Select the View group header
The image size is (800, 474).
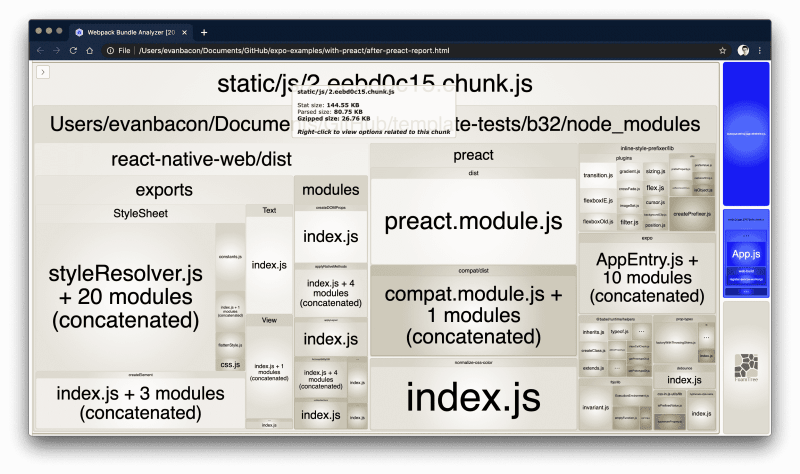pos(269,320)
